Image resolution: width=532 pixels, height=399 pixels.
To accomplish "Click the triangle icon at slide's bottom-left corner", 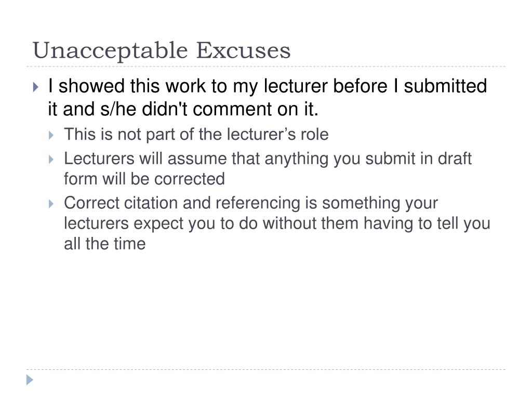I will coord(30,380).
